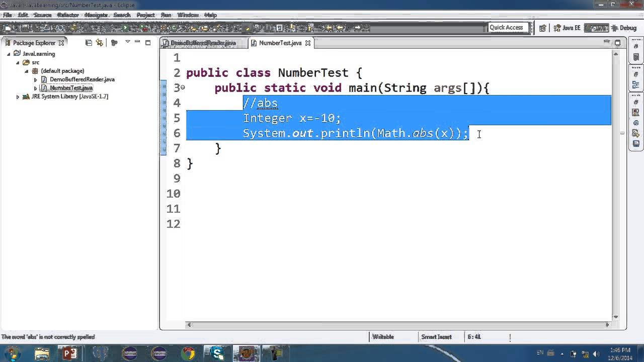
Task: Open the Window menu
Action: pyautogui.click(x=188, y=15)
